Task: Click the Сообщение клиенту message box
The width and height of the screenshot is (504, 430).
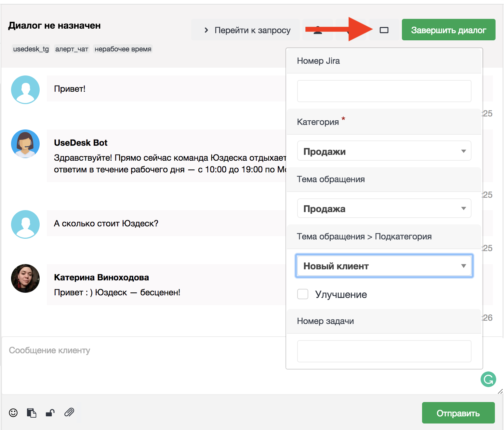Action: tap(143, 366)
